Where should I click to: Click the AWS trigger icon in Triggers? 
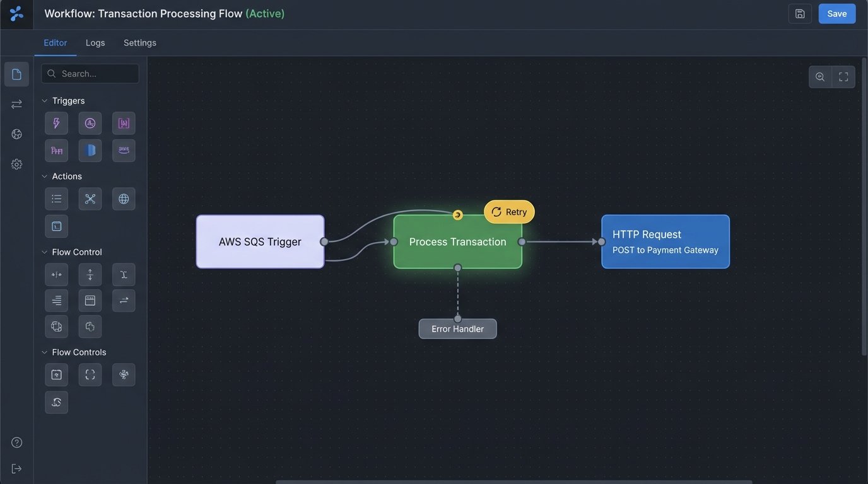(124, 149)
